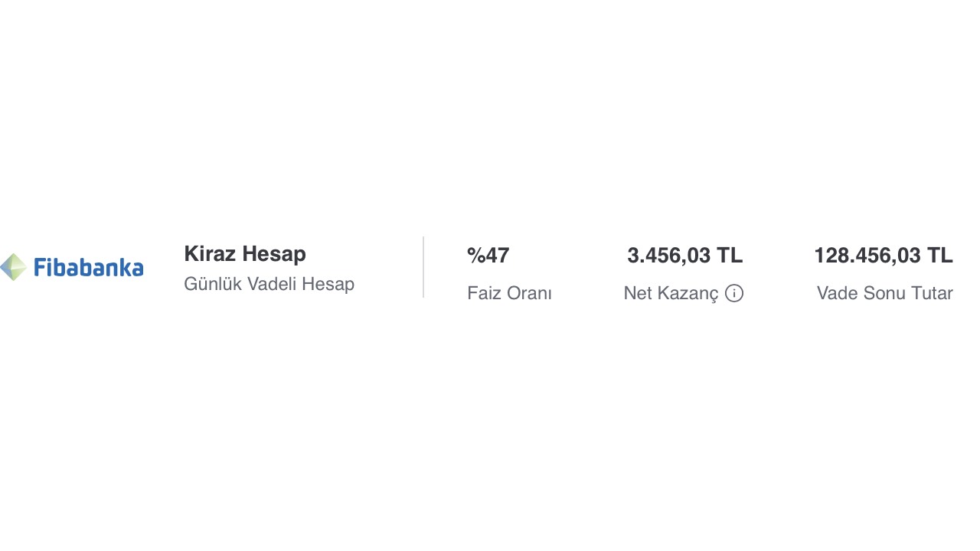Viewport: 980px width, 551px height.
Task: Open the Kiraz Hesap account title
Action: tap(245, 253)
